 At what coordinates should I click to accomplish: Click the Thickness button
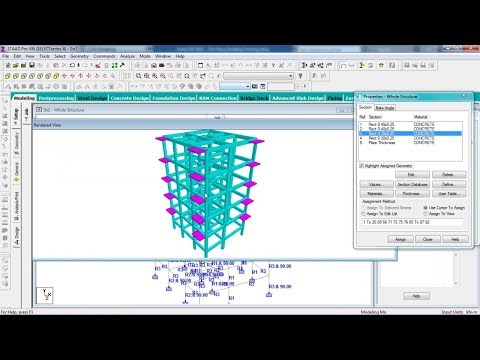412,194
